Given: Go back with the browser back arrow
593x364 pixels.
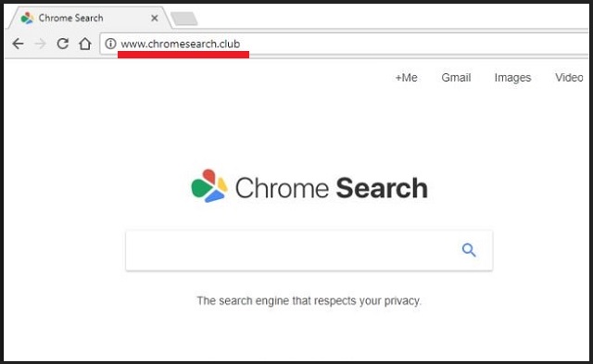Looking at the screenshot, I should point(18,44).
